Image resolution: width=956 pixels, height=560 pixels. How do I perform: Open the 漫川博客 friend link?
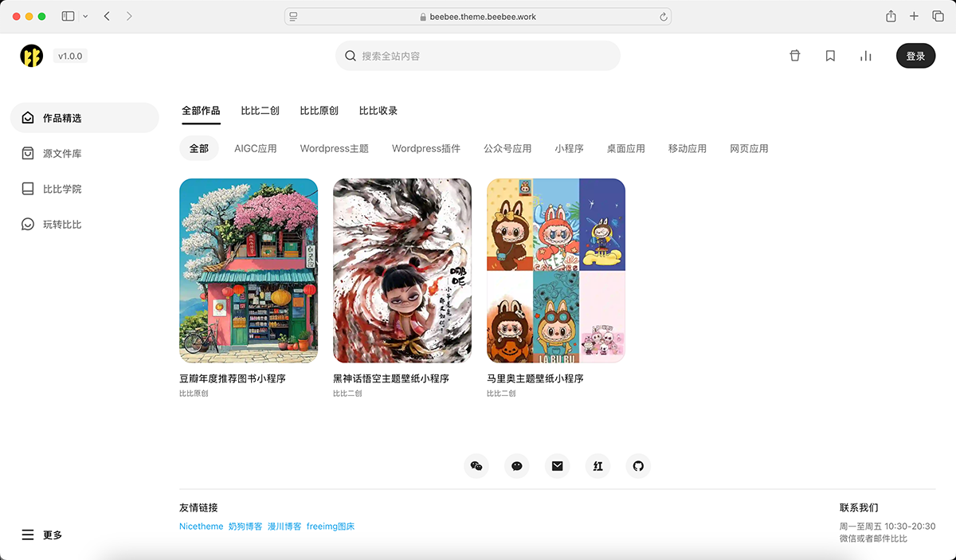[x=284, y=527]
